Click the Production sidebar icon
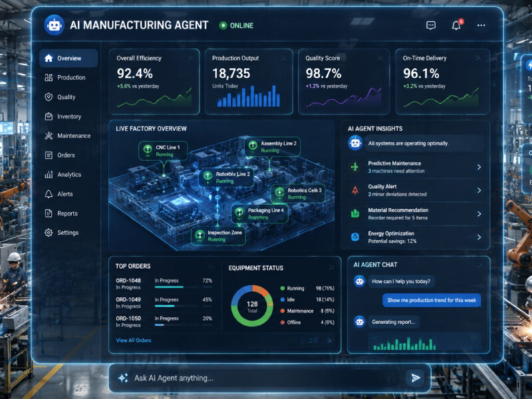This screenshot has width=532, height=399. click(x=49, y=78)
